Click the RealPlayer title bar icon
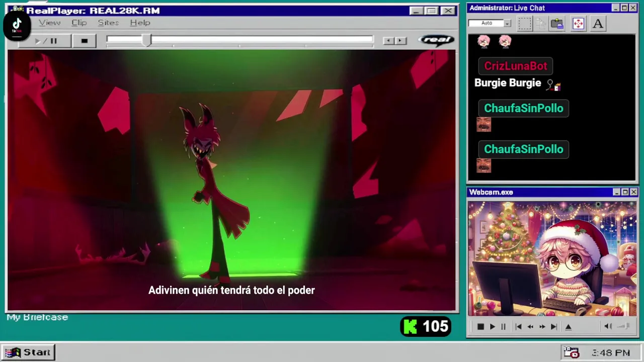The image size is (644, 362). pos(17,10)
